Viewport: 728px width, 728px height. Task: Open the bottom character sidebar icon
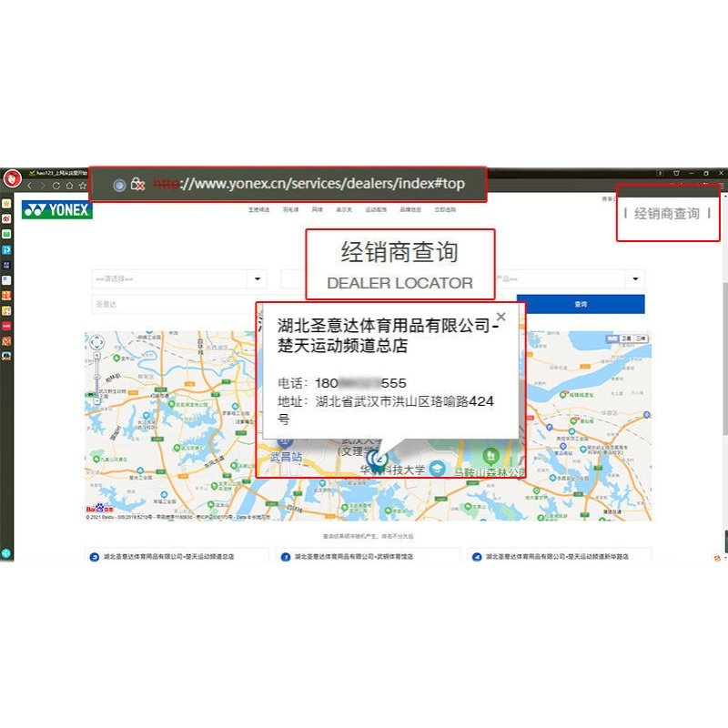pos(6,356)
